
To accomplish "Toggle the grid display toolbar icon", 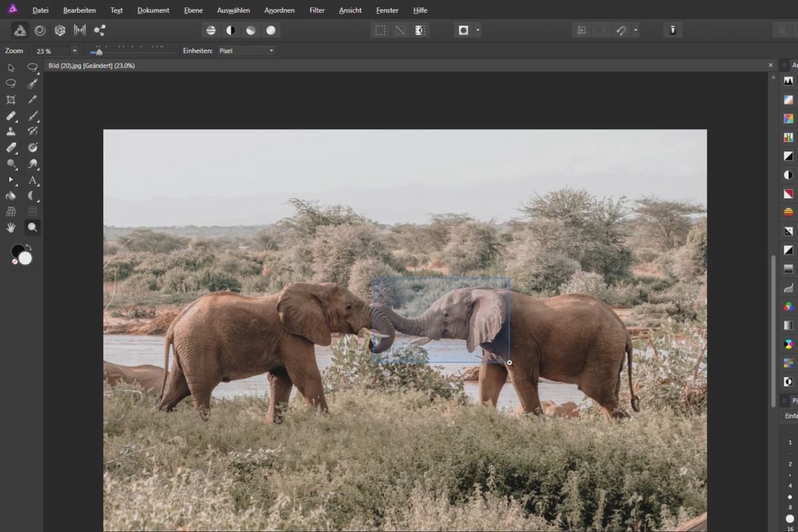I will [581, 30].
